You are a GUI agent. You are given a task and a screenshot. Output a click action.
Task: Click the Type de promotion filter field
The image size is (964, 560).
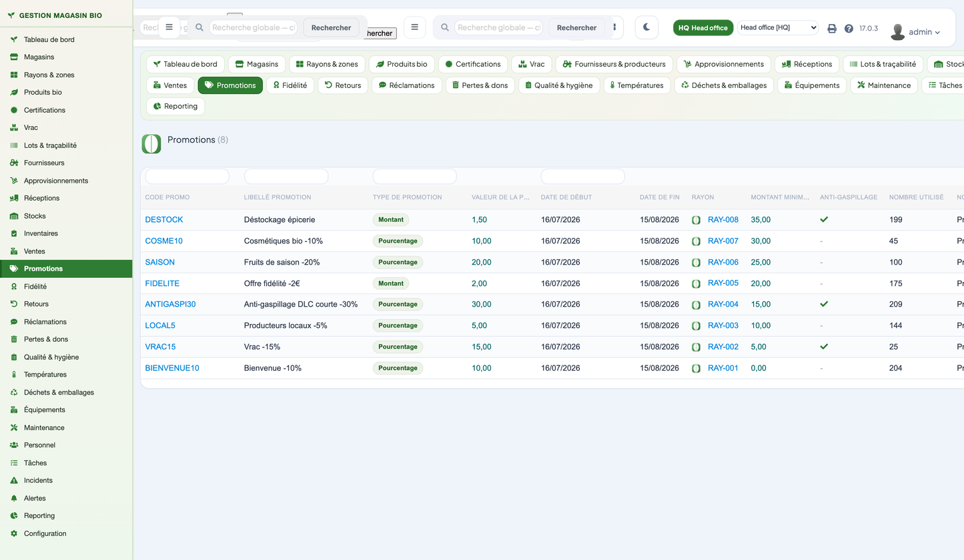pos(414,177)
